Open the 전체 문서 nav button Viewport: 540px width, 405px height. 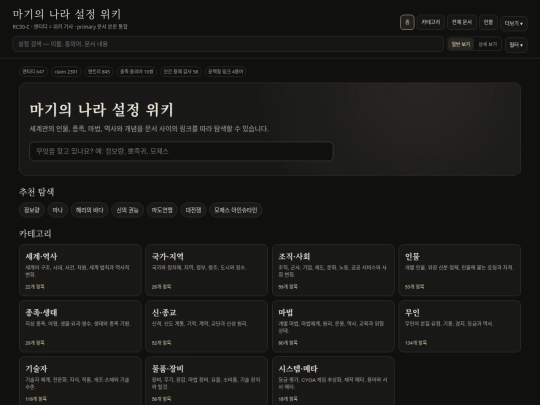point(462,22)
